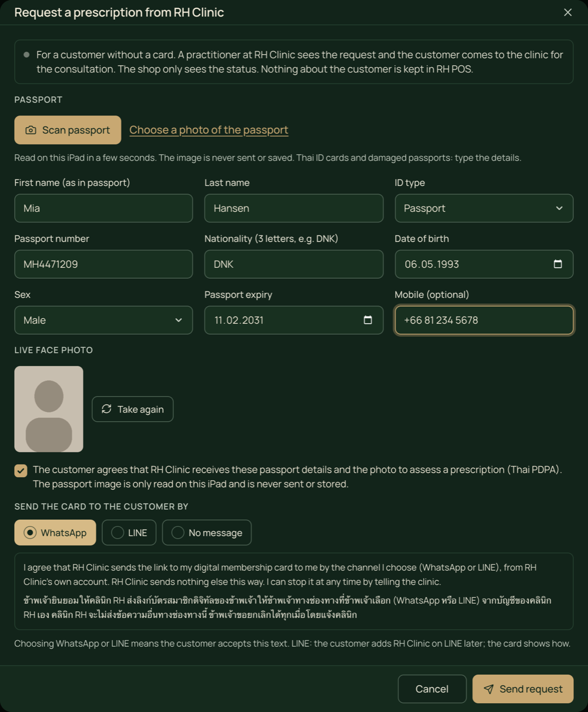Click the Scan passport button
This screenshot has height=712, width=588.
[x=68, y=130]
